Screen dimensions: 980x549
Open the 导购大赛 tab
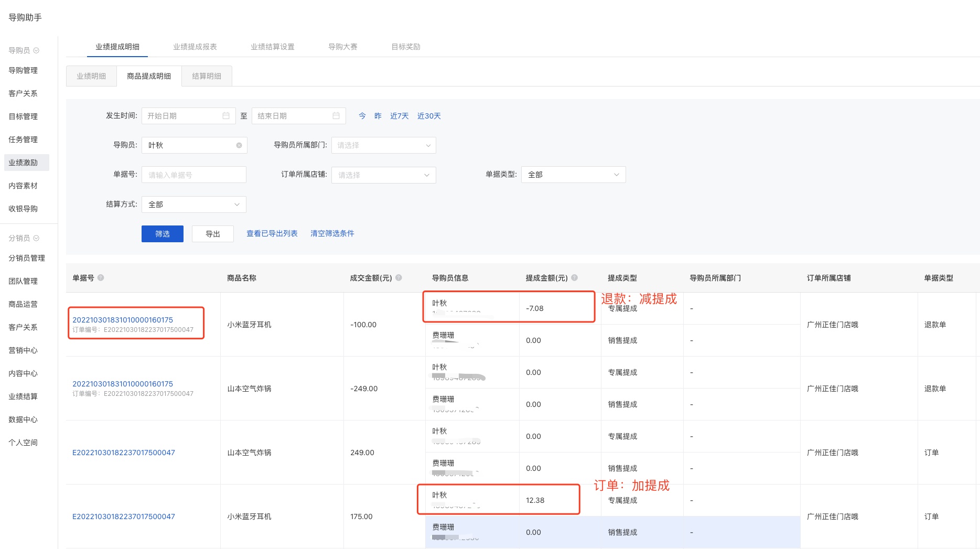(x=343, y=47)
